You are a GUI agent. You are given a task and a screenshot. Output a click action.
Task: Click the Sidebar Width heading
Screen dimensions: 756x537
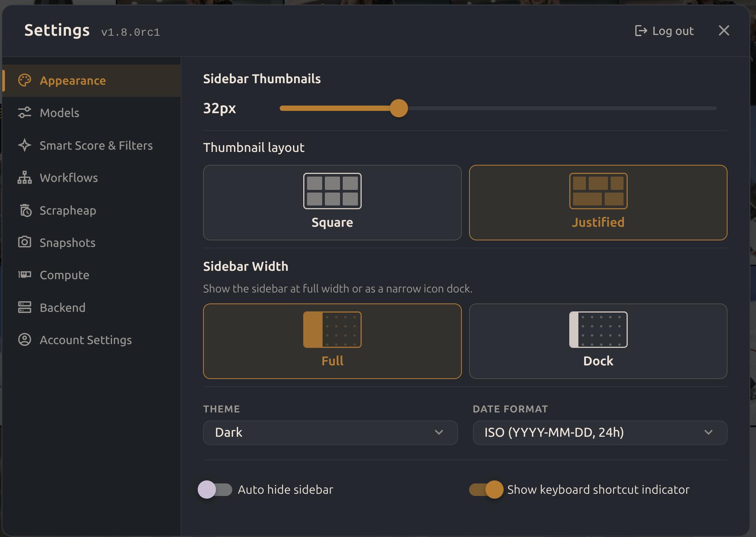[x=246, y=266]
